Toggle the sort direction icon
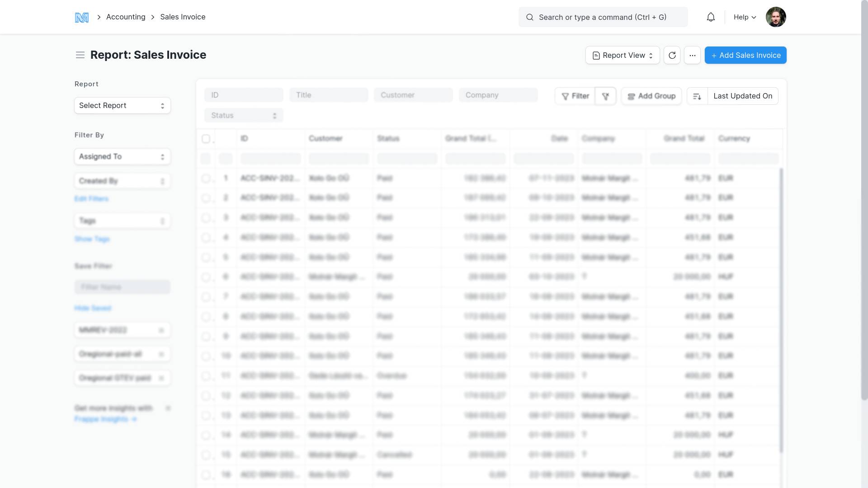This screenshot has height=488, width=868. [x=697, y=96]
